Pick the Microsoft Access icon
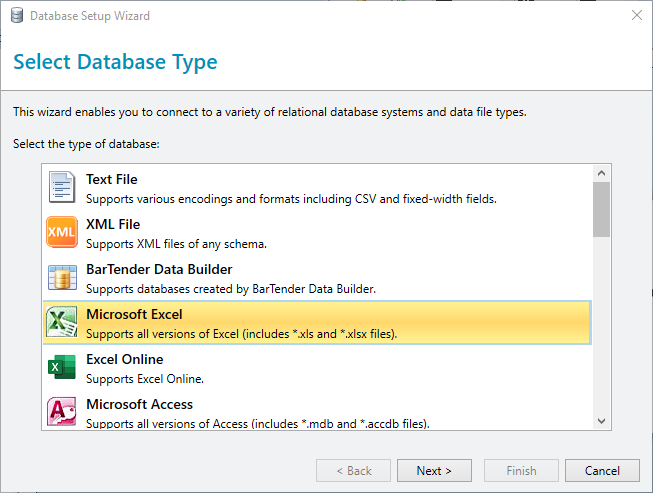The width and height of the screenshot is (653, 493). [x=62, y=411]
